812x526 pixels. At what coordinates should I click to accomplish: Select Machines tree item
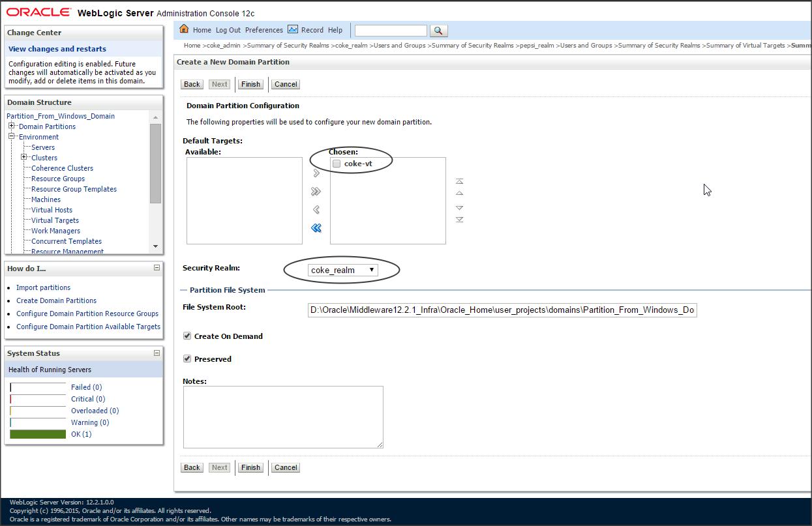coord(46,199)
